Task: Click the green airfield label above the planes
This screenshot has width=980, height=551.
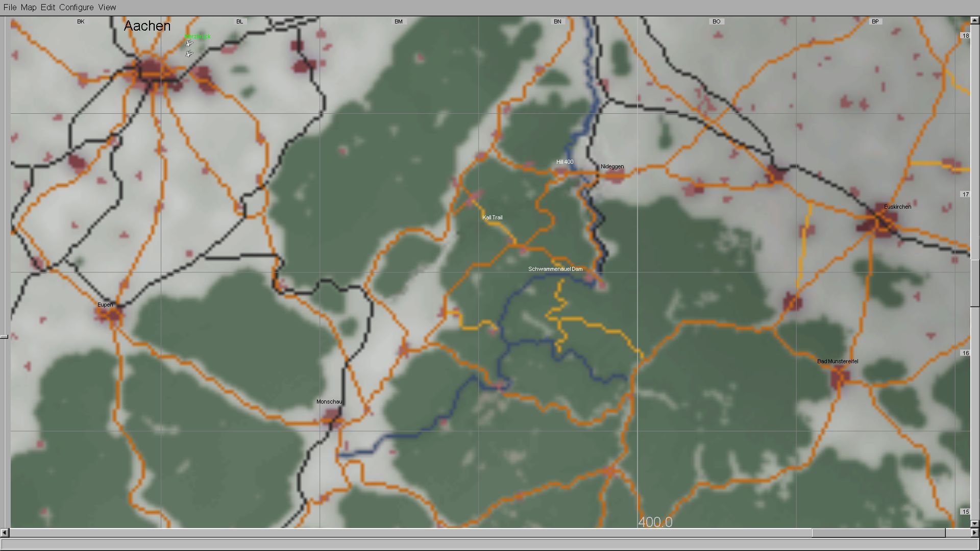Action: tap(198, 37)
